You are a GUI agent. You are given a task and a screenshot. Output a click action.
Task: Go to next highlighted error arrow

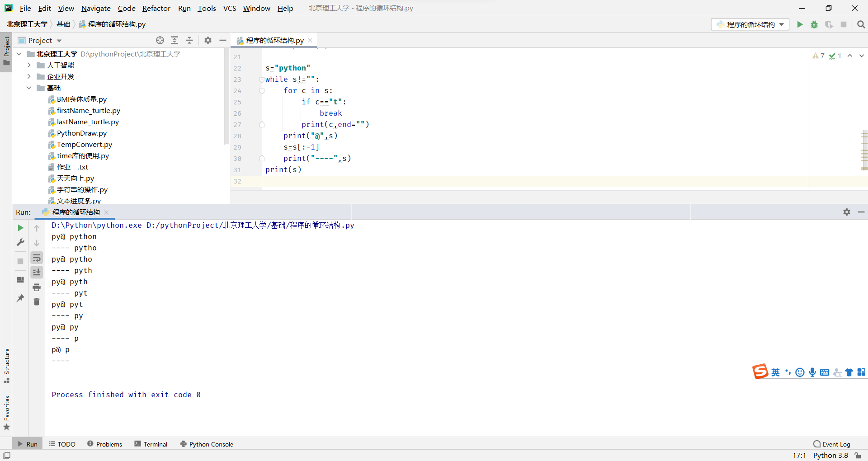862,56
